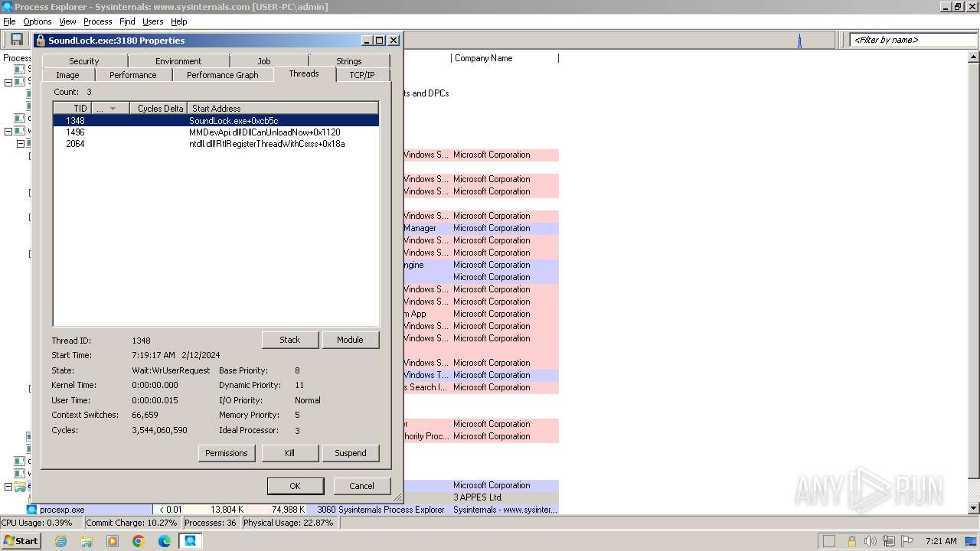Open the Users menu

153,21
